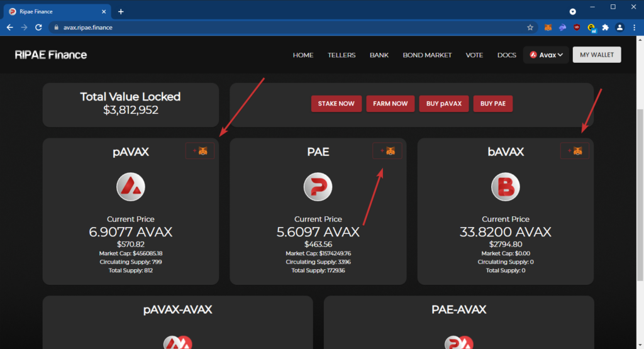Add bAVAX token to MetaMask
The width and height of the screenshot is (644, 349).
[575, 151]
